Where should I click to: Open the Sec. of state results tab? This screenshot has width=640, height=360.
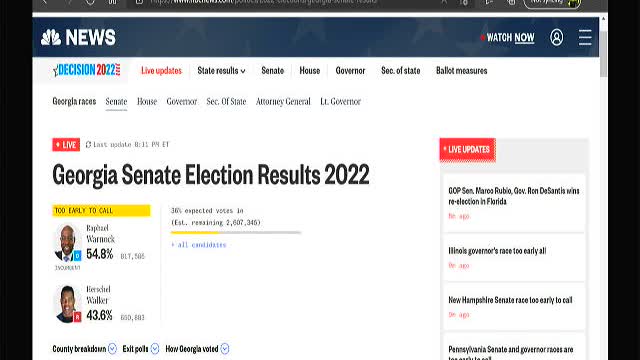tap(400, 71)
